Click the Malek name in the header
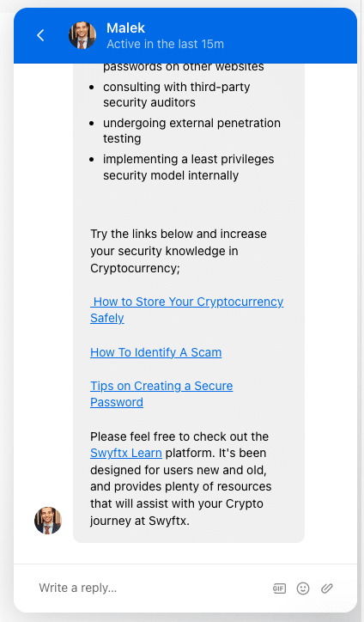Image resolution: width=364 pixels, height=622 pixels. pyautogui.click(x=125, y=27)
